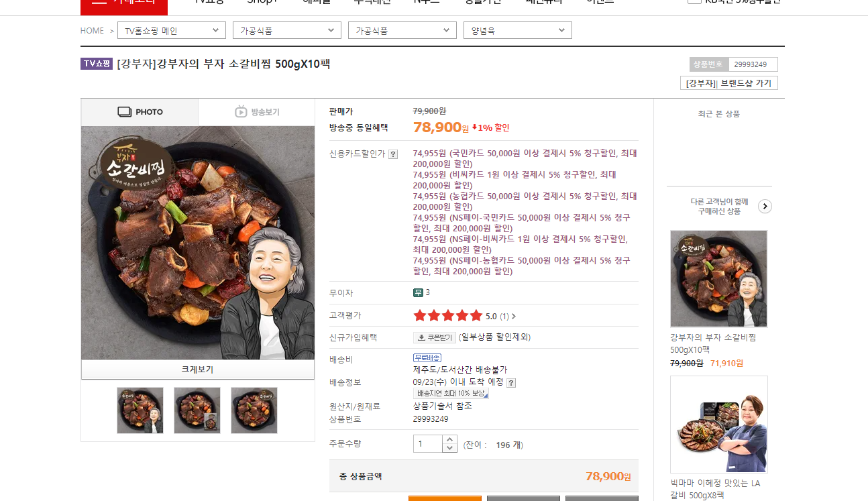Click the orange 78,900원 sale price
This screenshot has width=868, height=501.
pos(441,127)
